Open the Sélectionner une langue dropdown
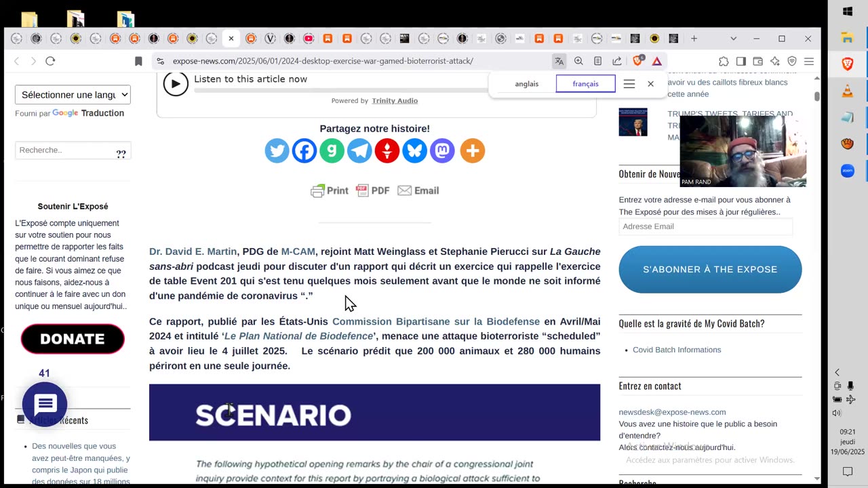The height and width of the screenshot is (488, 868). [73, 95]
